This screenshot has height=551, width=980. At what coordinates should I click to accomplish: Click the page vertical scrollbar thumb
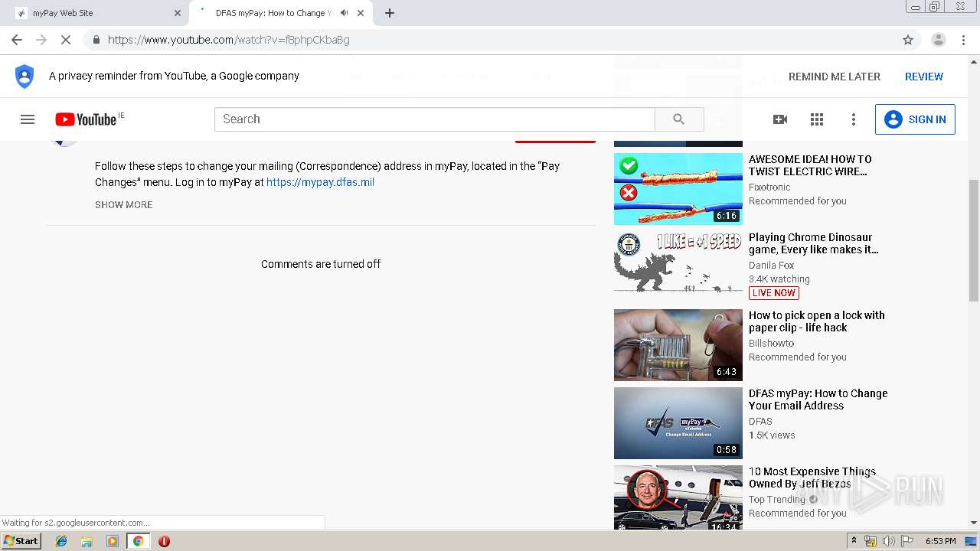coord(974,240)
